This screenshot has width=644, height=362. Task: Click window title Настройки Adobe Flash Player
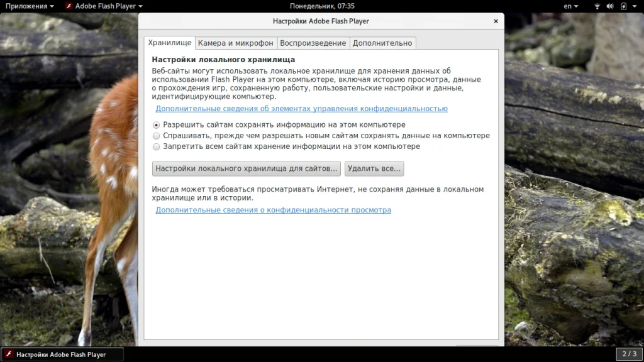coord(321,21)
